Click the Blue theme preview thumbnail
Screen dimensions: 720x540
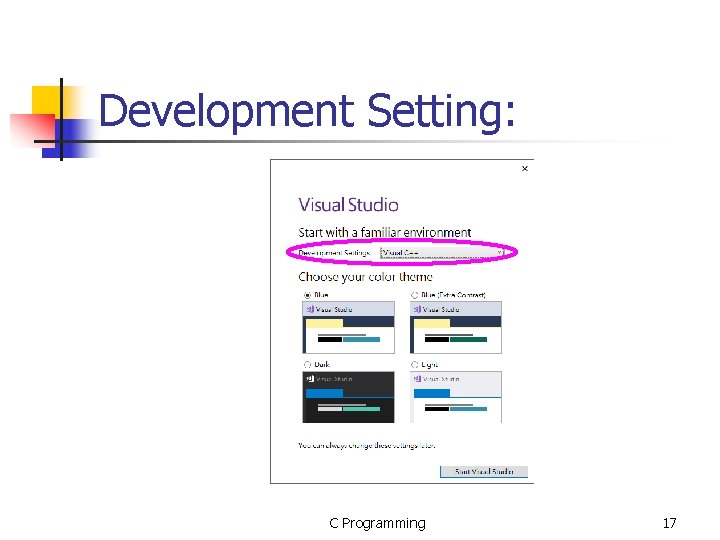pos(349,327)
